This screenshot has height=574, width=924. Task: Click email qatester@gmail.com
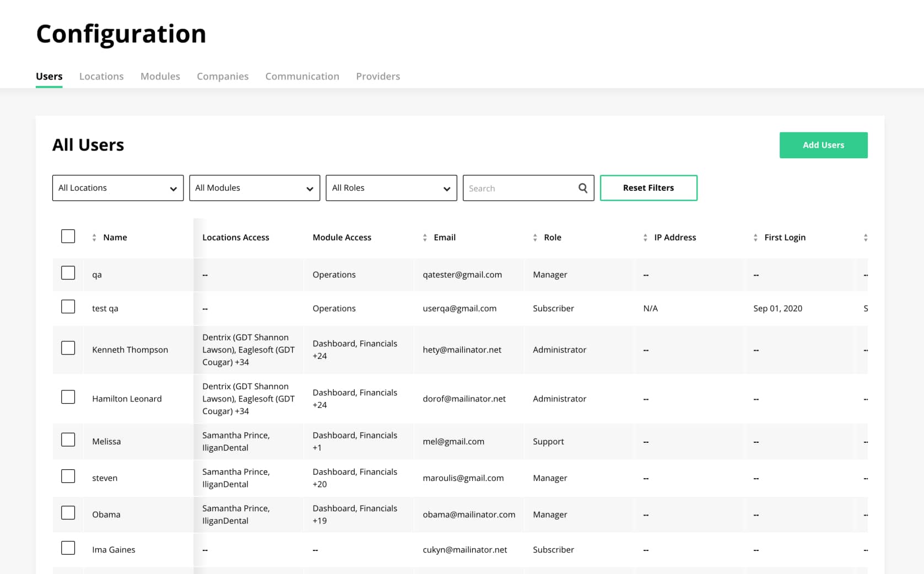coord(462,275)
